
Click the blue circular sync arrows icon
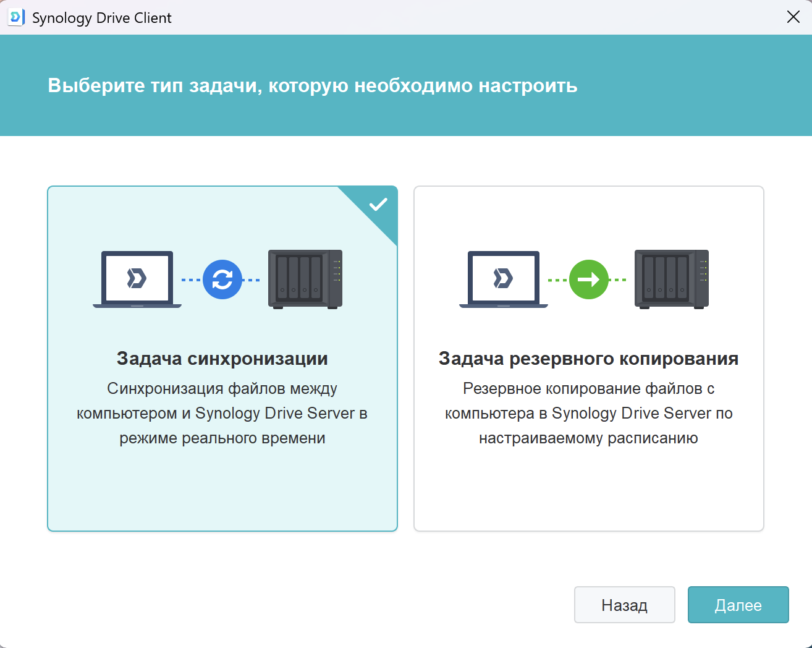pyautogui.click(x=222, y=279)
